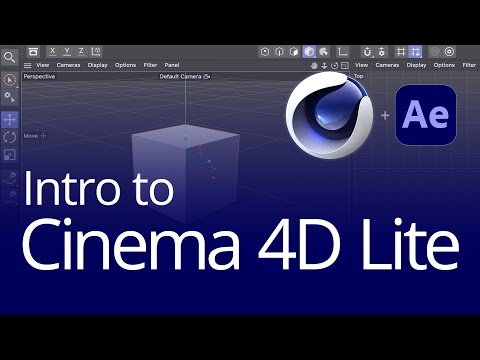Screen dimensions: 480x360
Task: Click the pan hand viewport icon
Action: click(x=314, y=66)
